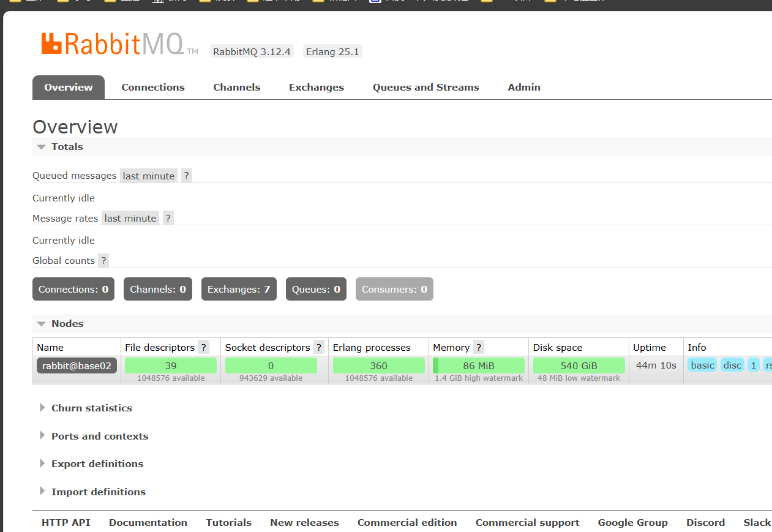Click the 943629 available text
The width and height of the screenshot is (772, 532).
(271, 378)
